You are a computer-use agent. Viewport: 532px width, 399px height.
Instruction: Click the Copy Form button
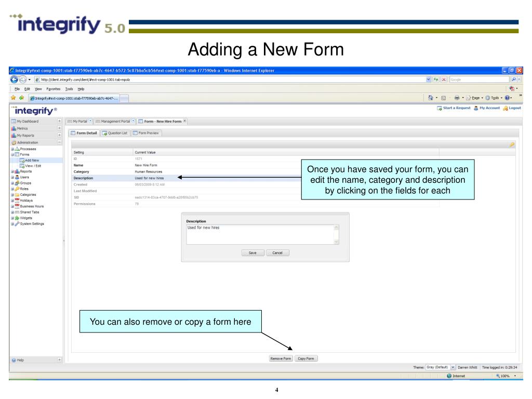tap(306, 358)
